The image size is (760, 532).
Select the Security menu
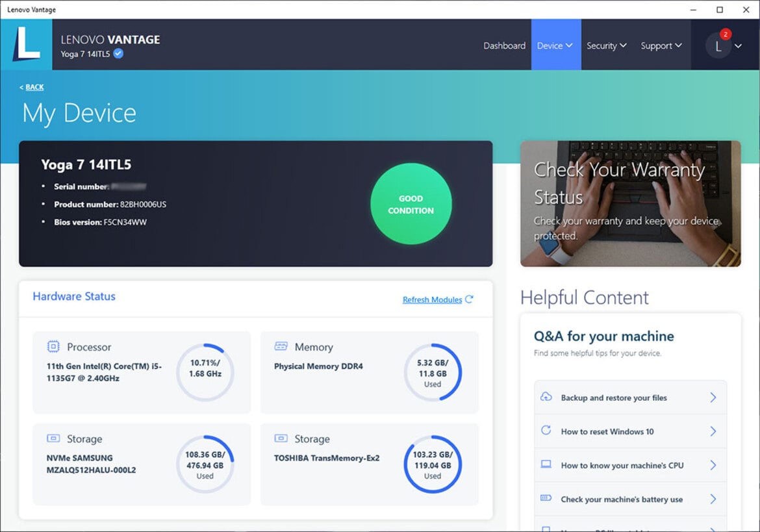pyautogui.click(x=607, y=45)
